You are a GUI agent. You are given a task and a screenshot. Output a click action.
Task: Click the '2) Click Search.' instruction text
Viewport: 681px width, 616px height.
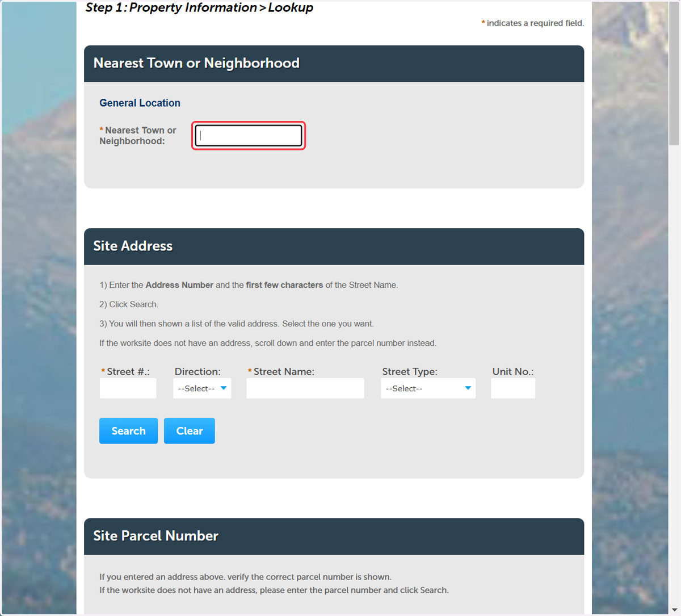[129, 304]
